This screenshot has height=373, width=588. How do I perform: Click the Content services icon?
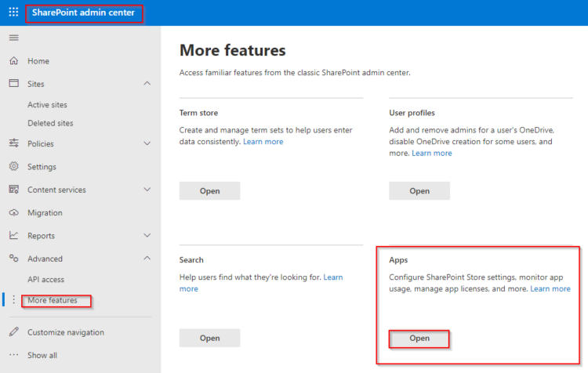point(13,190)
